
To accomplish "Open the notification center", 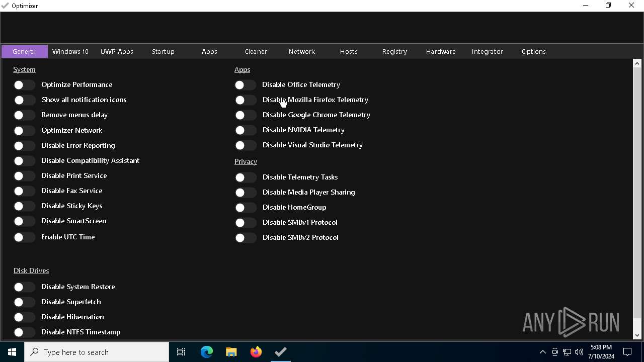I will point(627,352).
